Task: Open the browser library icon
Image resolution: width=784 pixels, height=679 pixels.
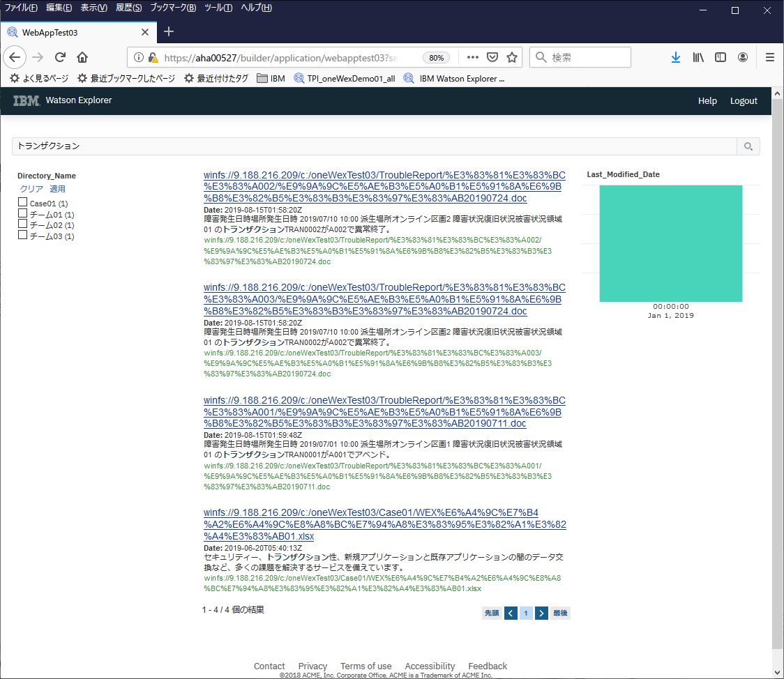Action: (698, 57)
